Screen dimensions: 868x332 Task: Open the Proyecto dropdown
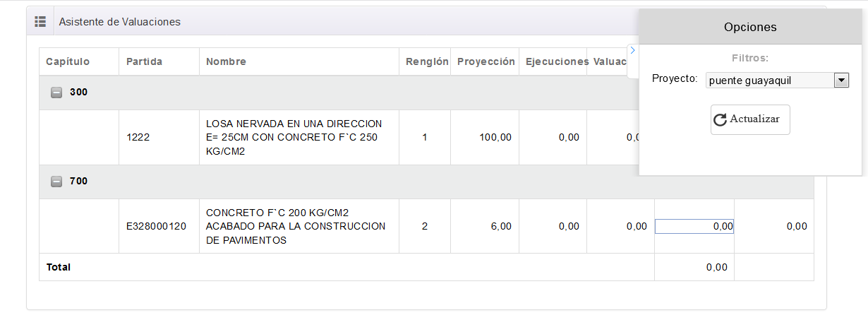pyautogui.click(x=840, y=81)
